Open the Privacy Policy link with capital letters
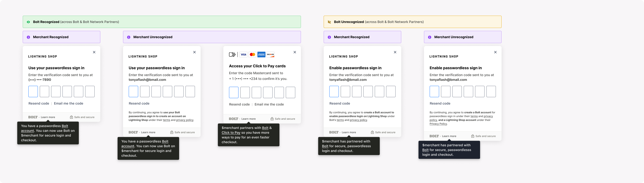Screen dimensions: 644x183 pos(438,124)
